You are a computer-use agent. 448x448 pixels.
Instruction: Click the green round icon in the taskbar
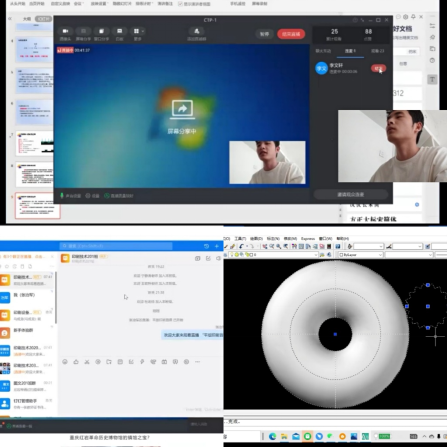click(307, 436)
